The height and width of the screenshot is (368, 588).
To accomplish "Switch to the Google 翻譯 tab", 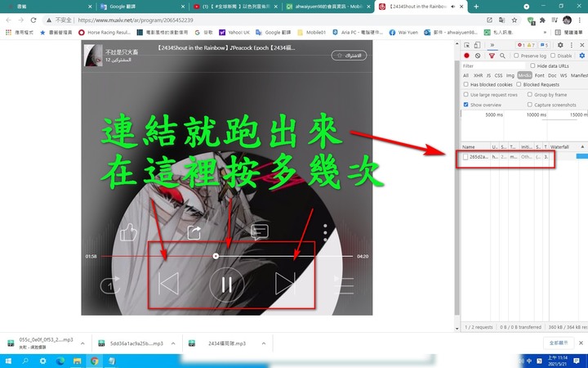I will (x=142, y=7).
